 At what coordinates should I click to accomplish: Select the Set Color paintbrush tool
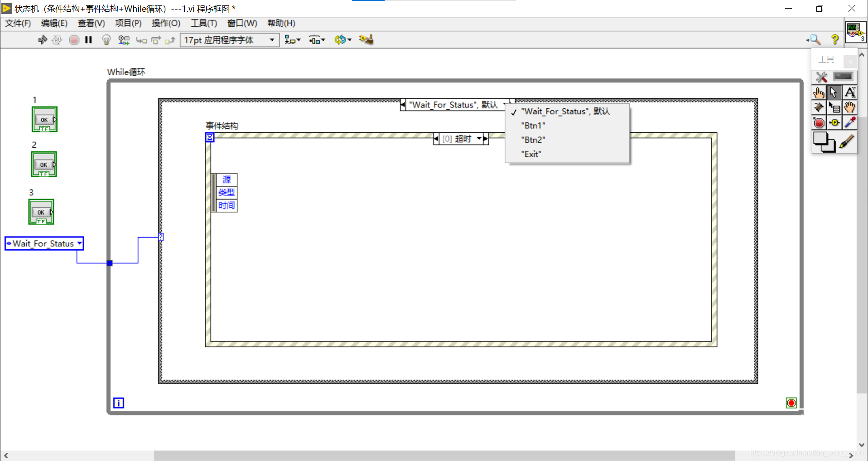tap(847, 142)
